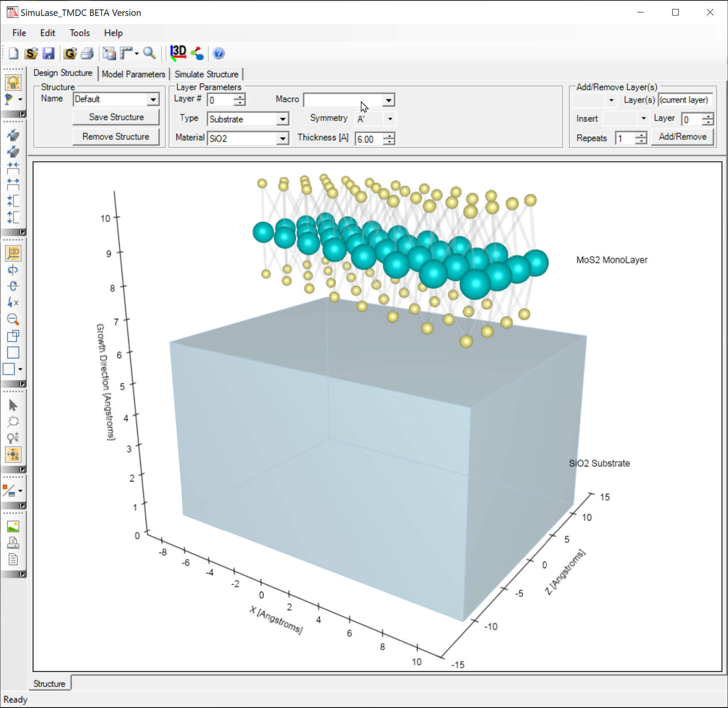Click the single square view icon
Viewport: 728px width, 708px height.
pos(13,352)
